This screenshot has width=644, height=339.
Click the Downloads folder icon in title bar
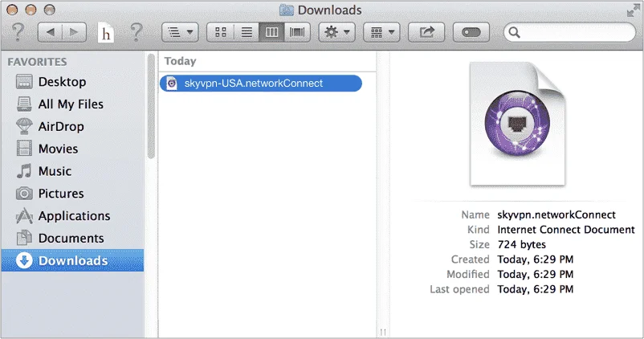pyautogui.click(x=287, y=10)
